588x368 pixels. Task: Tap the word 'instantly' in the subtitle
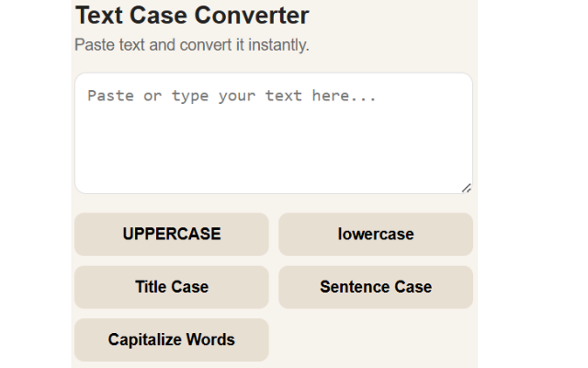pyautogui.click(x=278, y=45)
